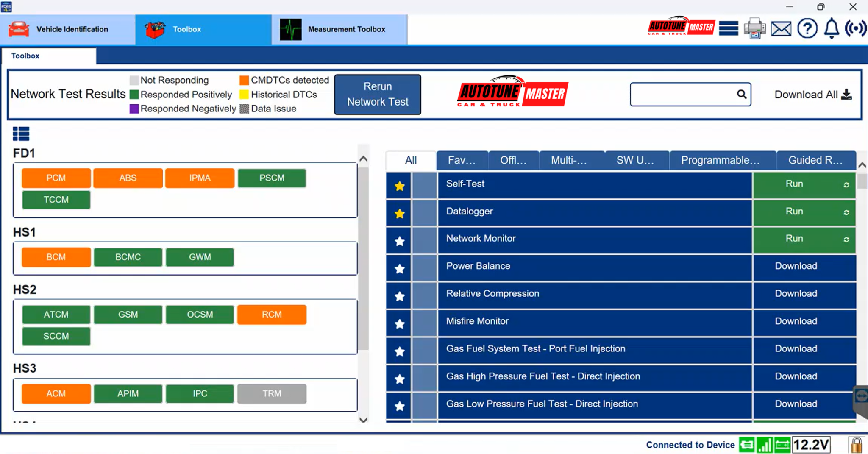The width and height of the screenshot is (868, 454).
Task: Click the email envelope icon
Action: click(x=781, y=28)
